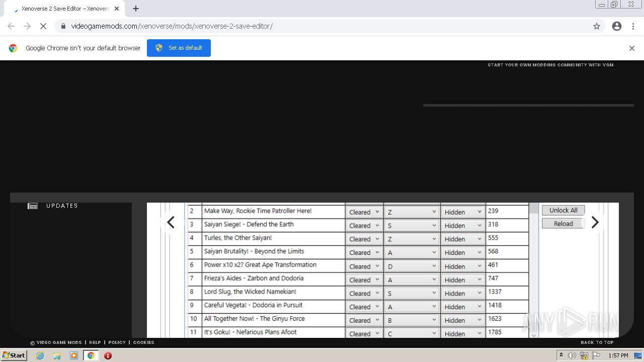644x362 pixels.
Task: Switch to Chrome taskbar icon
Action: tap(91, 355)
